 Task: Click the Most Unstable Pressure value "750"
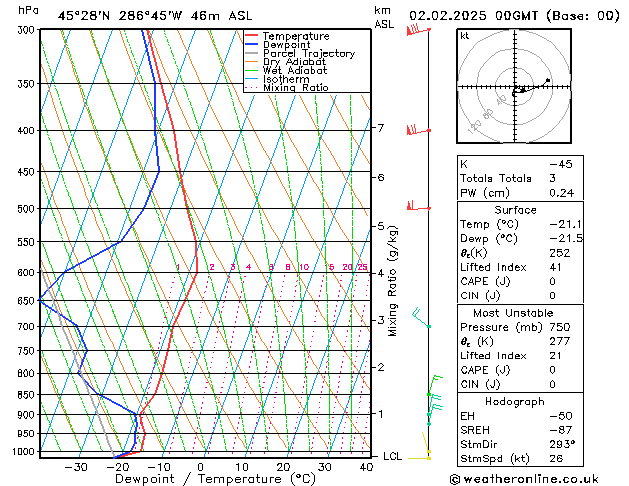coord(560,327)
